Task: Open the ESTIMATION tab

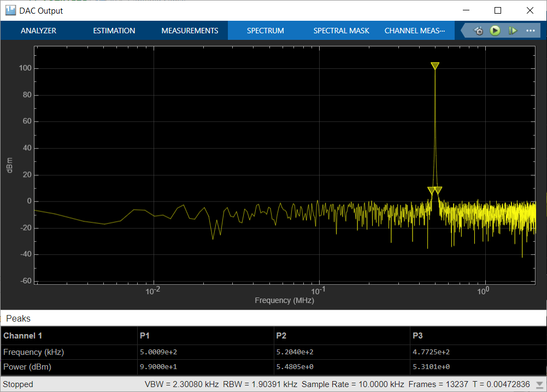Action: tap(114, 31)
